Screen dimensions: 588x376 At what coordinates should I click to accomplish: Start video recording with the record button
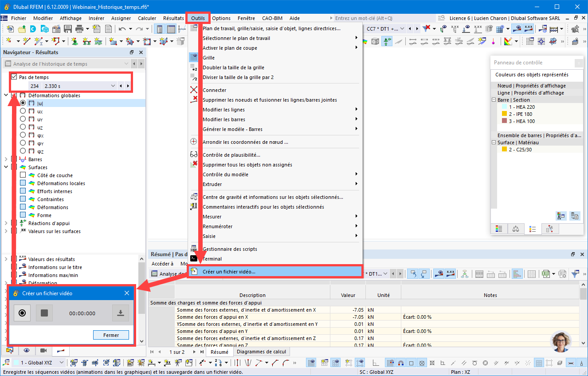click(x=22, y=313)
